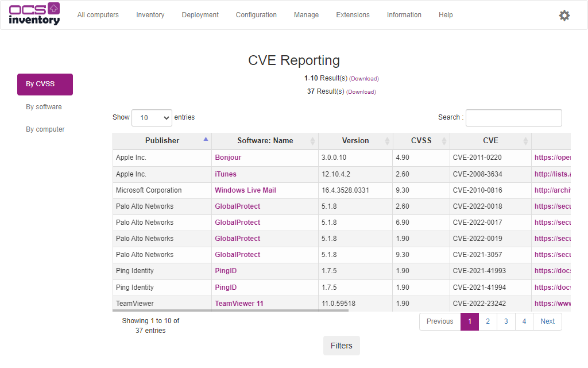Switch to the By computer view
Screen dimensions: 588x368
pos(45,129)
